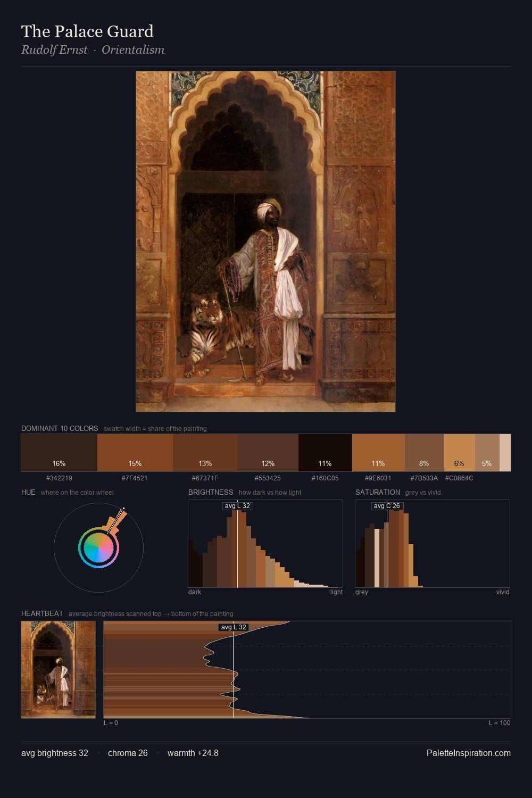
Task: Click the DOMINANT 10 COLORS heading
Action: (x=60, y=428)
